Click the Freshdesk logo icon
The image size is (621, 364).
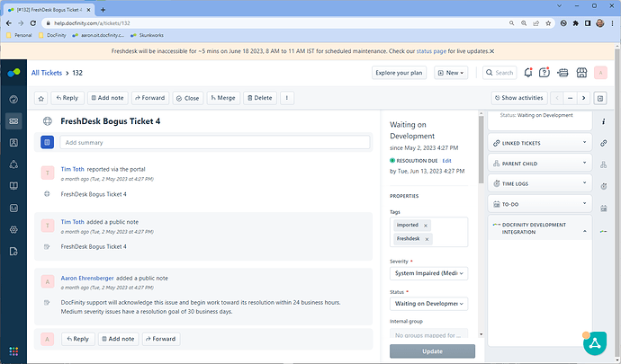pos(13,73)
